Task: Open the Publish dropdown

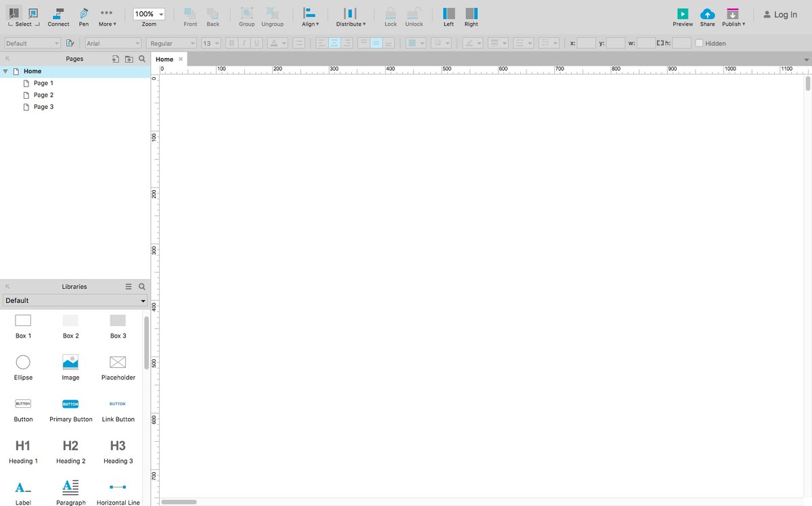Action: [x=734, y=17]
